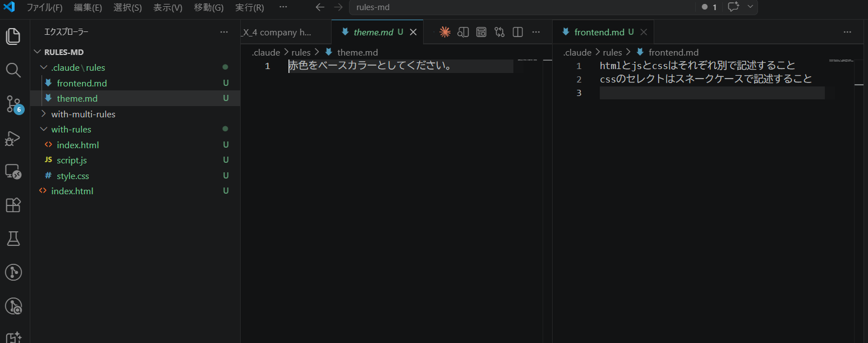Click frontend.md breadcrumb item

pyautogui.click(x=673, y=52)
